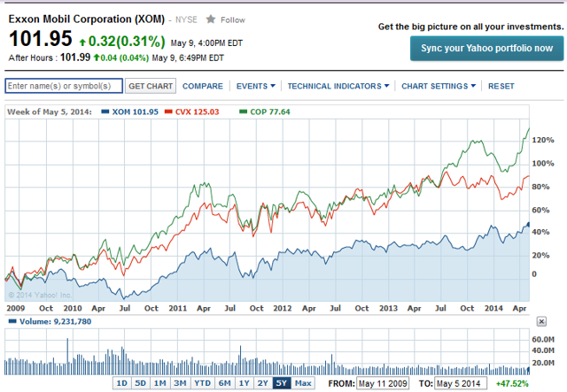Click the FROM date field May 11 2009

(383, 383)
